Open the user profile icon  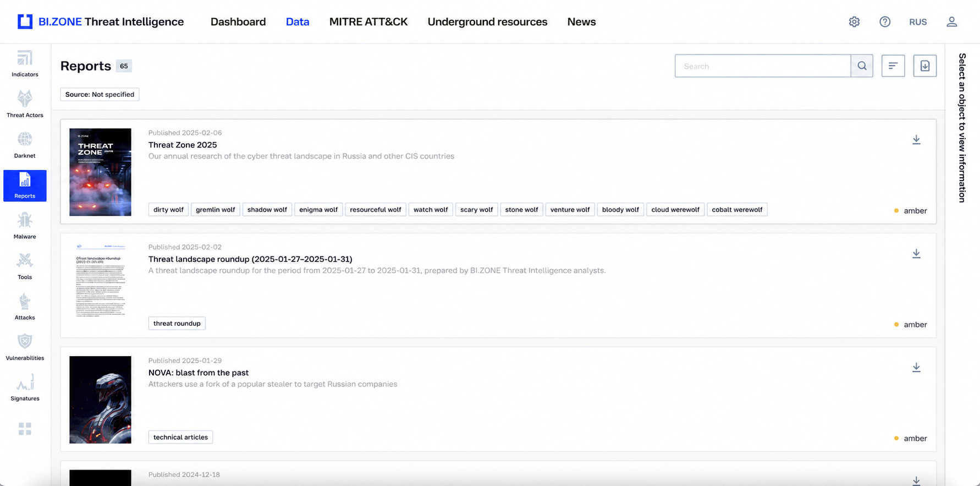[x=952, y=22]
